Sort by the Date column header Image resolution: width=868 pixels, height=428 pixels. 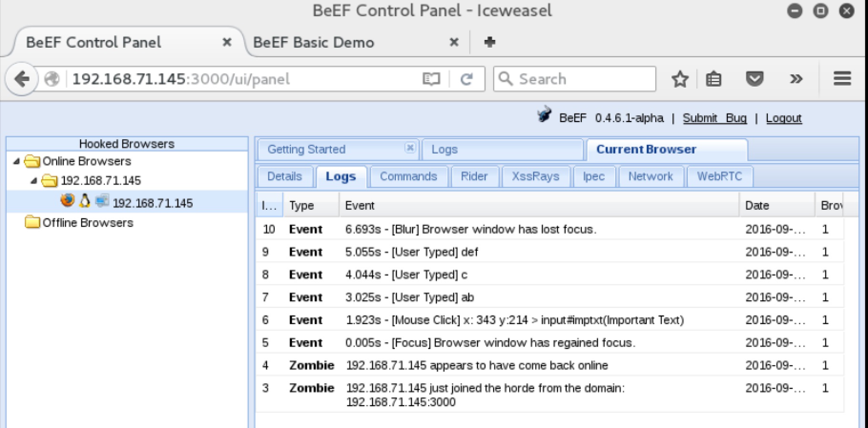777,205
